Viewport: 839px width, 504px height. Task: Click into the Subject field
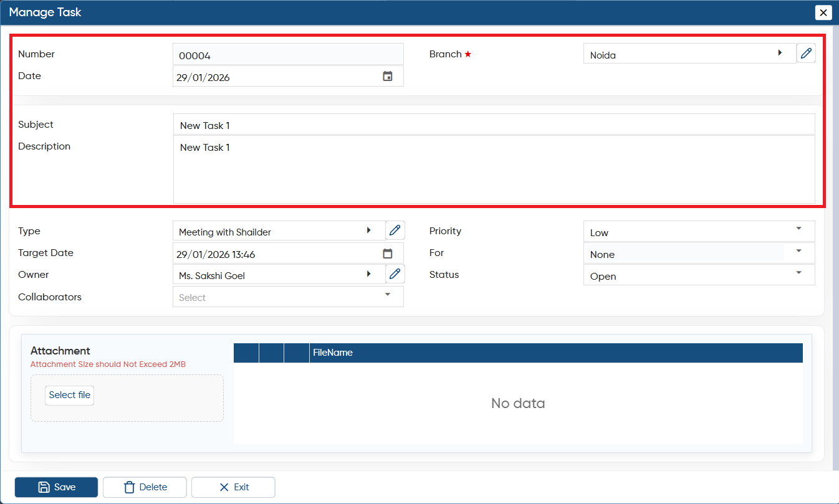[x=494, y=125]
